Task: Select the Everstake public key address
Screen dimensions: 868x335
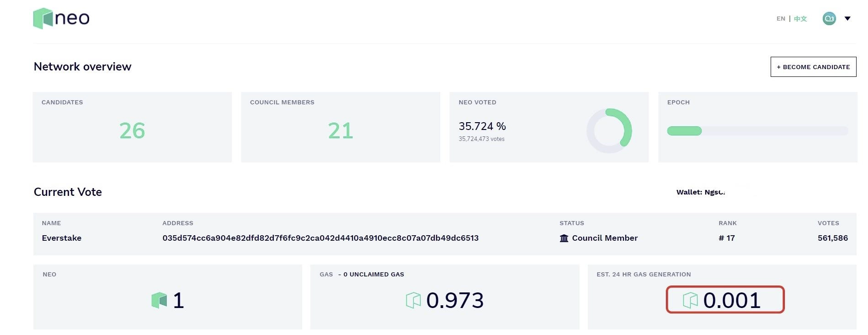Action: click(x=320, y=238)
